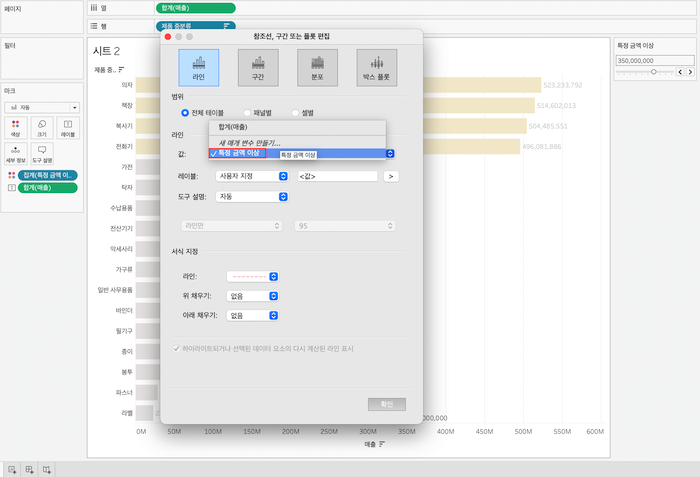Click the new story icon

tap(47, 469)
